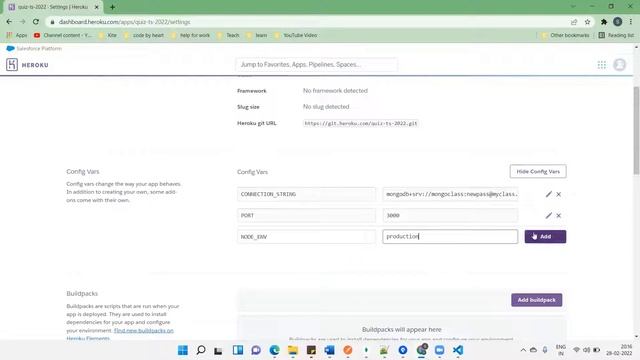Screen dimensions: 640x360
Task: Go back in browser history
Action: tap(9, 22)
